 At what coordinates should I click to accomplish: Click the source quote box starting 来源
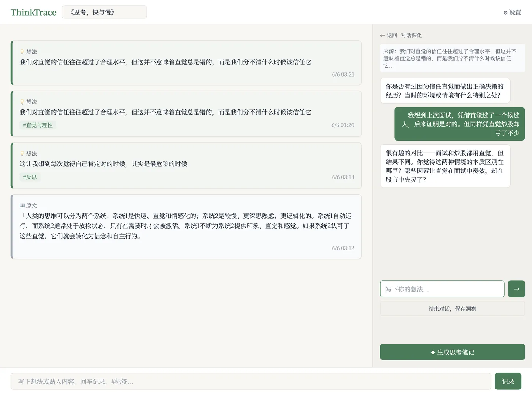[452, 58]
